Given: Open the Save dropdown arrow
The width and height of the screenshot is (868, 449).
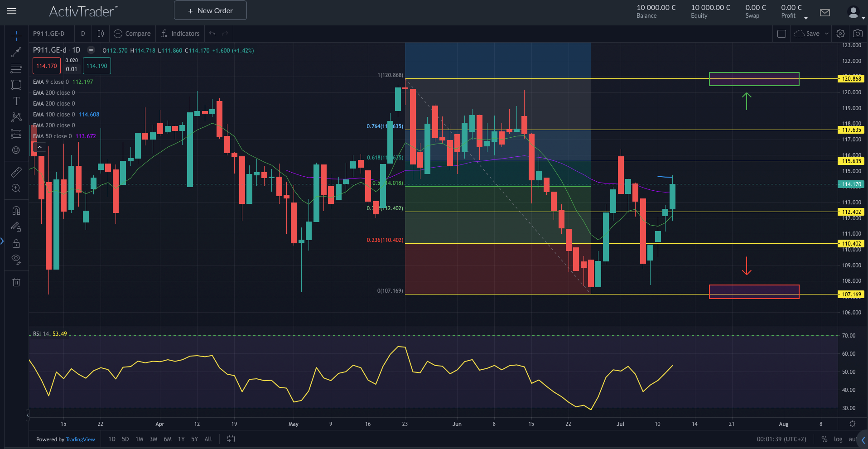Looking at the screenshot, I should click(x=827, y=34).
